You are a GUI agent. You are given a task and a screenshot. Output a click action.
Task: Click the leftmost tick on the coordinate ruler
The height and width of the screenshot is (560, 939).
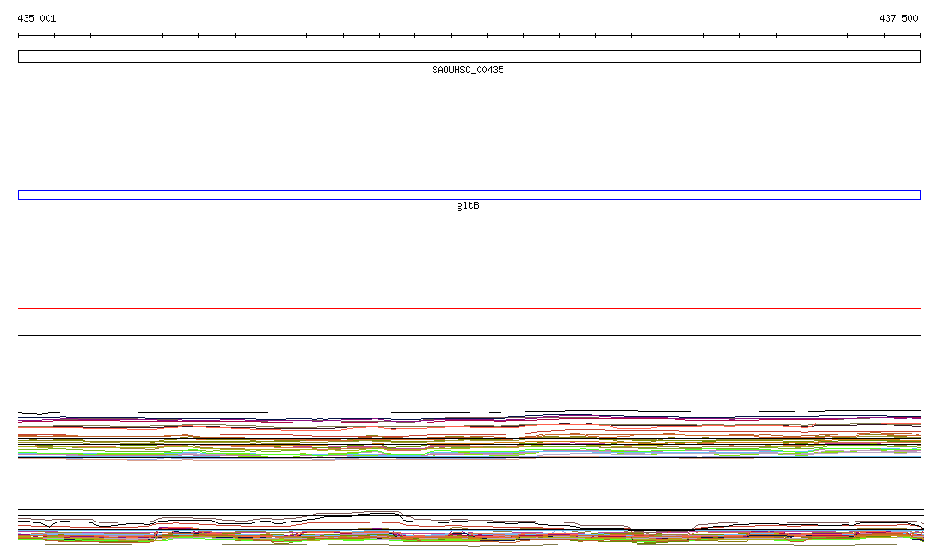tap(19, 36)
